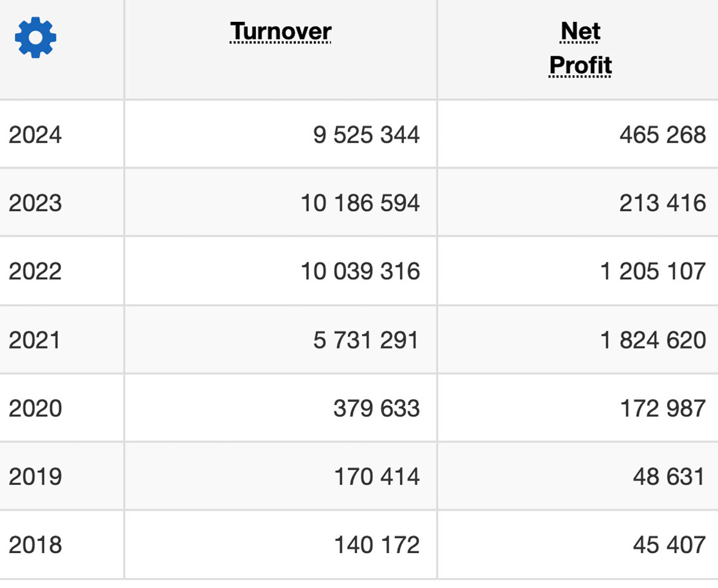Click the Net Profit column header

click(580, 48)
